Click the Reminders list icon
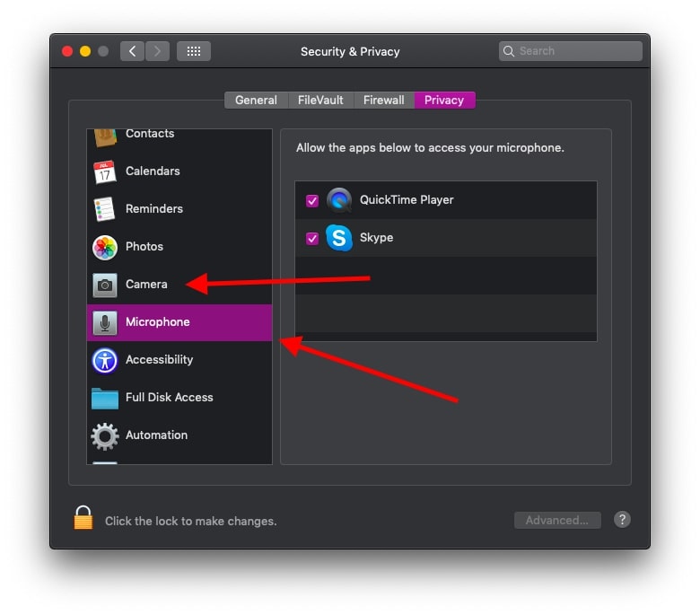The width and height of the screenshot is (700, 615). (x=104, y=209)
